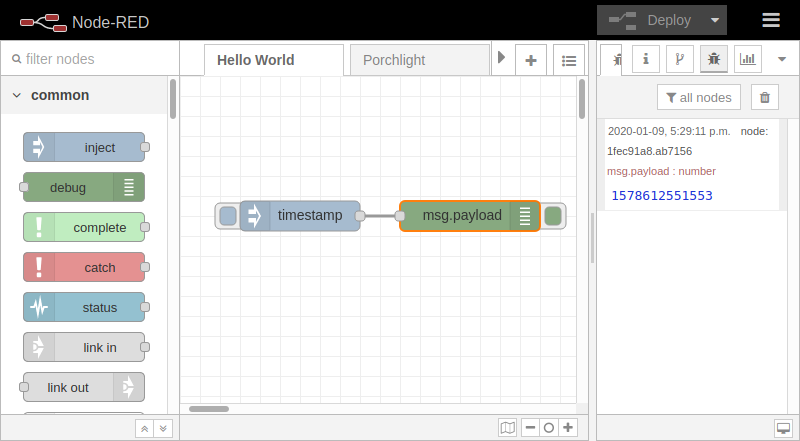Open the all nodes filter button
The width and height of the screenshot is (800, 441).
pyautogui.click(x=699, y=97)
